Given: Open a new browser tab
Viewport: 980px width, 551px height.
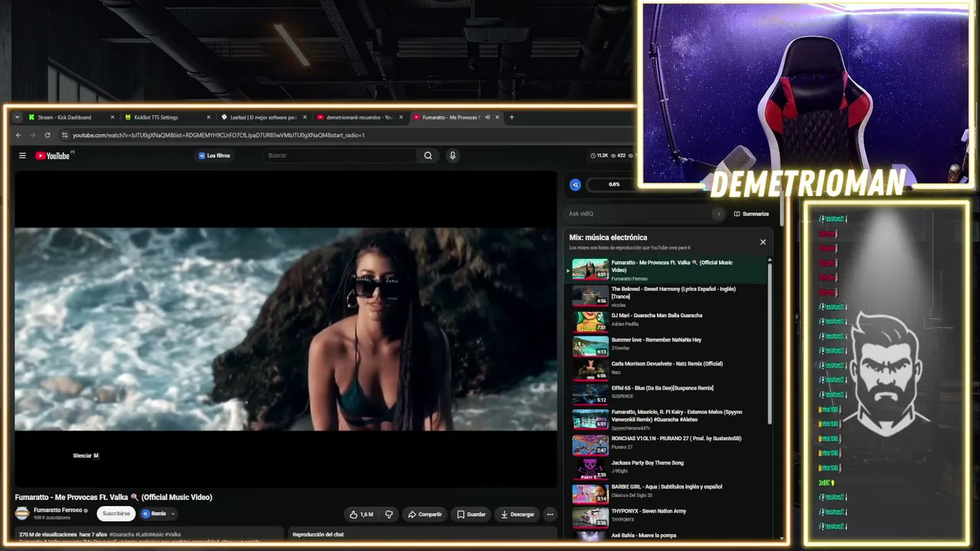Looking at the screenshot, I should (x=511, y=117).
